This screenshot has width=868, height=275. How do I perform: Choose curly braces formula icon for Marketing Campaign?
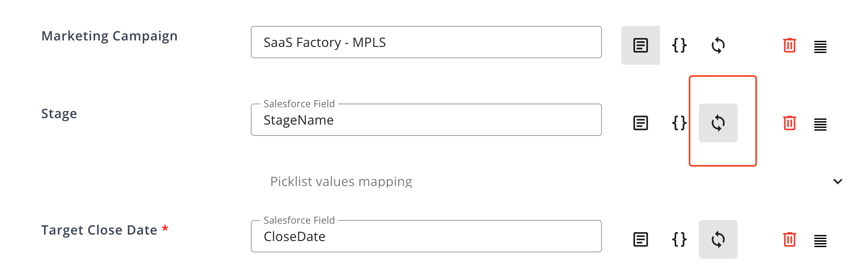(x=679, y=45)
